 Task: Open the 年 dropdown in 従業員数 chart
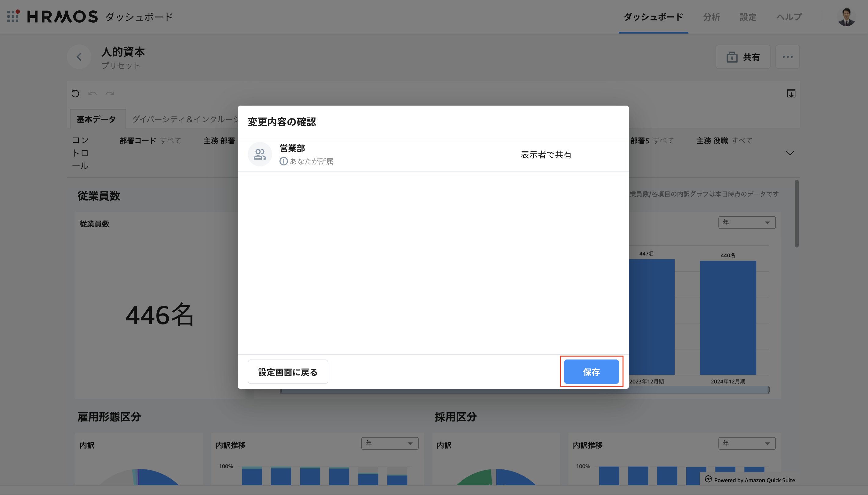pos(746,222)
